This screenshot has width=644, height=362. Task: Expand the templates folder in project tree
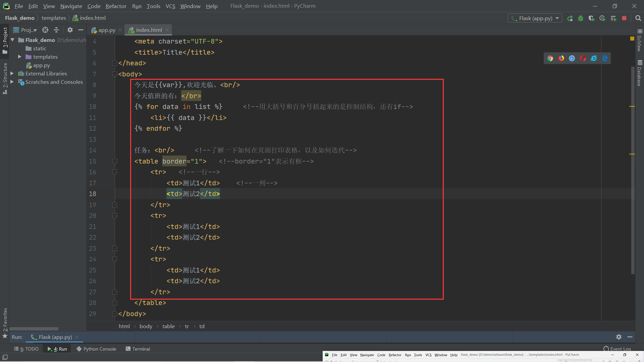(x=20, y=57)
